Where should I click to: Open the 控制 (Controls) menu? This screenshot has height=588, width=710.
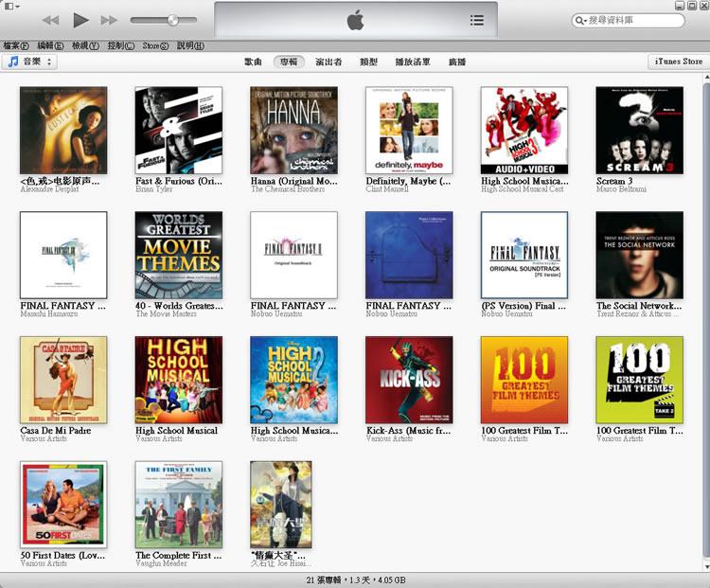point(121,45)
